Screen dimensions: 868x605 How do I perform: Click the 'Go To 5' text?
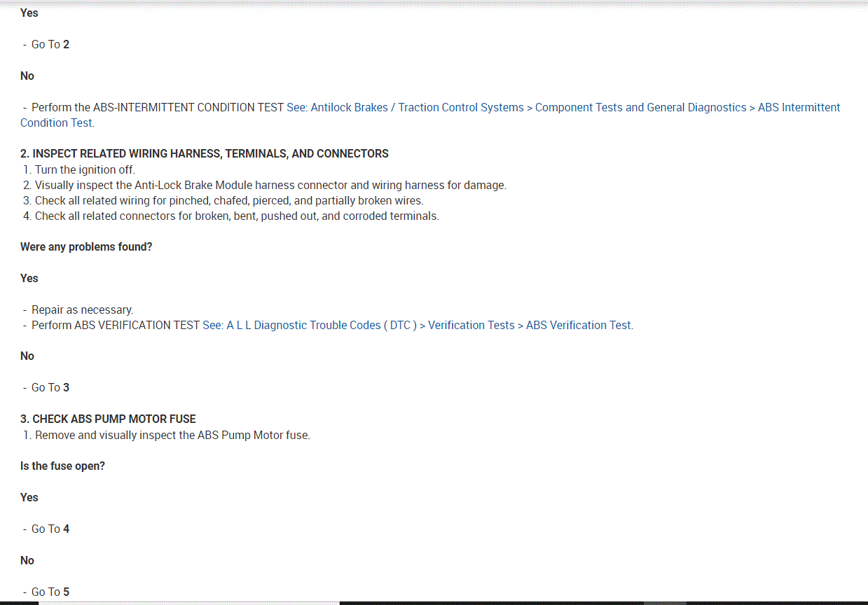(x=50, y=592)
